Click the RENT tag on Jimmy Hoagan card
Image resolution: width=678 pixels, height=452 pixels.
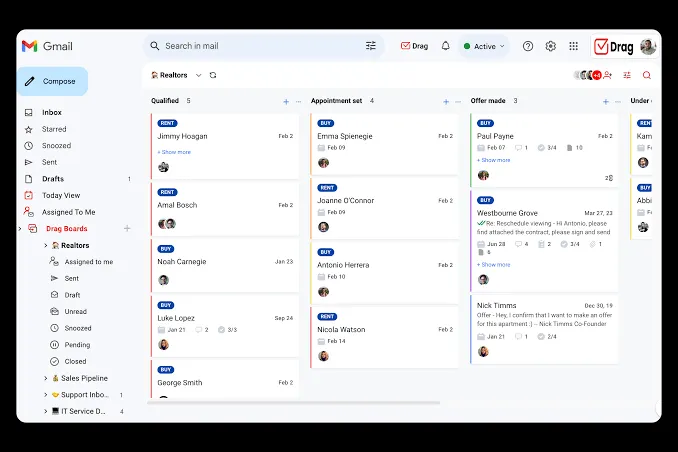[x=167, y=123]
